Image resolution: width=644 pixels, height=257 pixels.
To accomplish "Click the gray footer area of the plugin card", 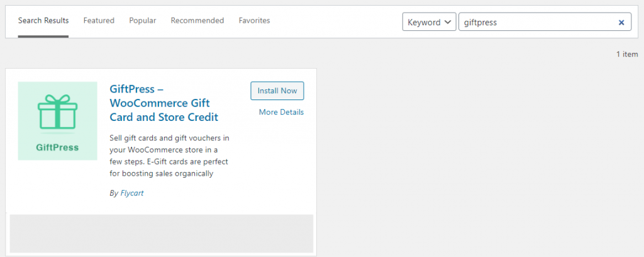I will (162, 233).
